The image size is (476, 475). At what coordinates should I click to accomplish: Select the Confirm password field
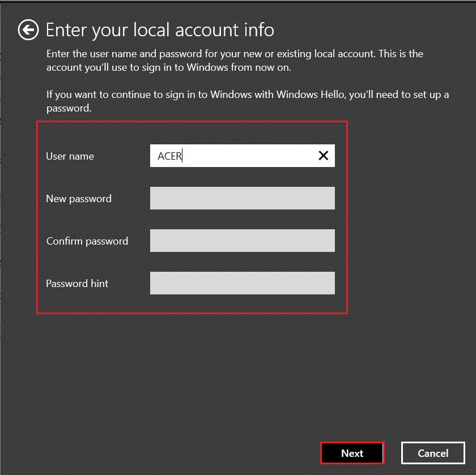pyautogui.click(x=242, y=241)
